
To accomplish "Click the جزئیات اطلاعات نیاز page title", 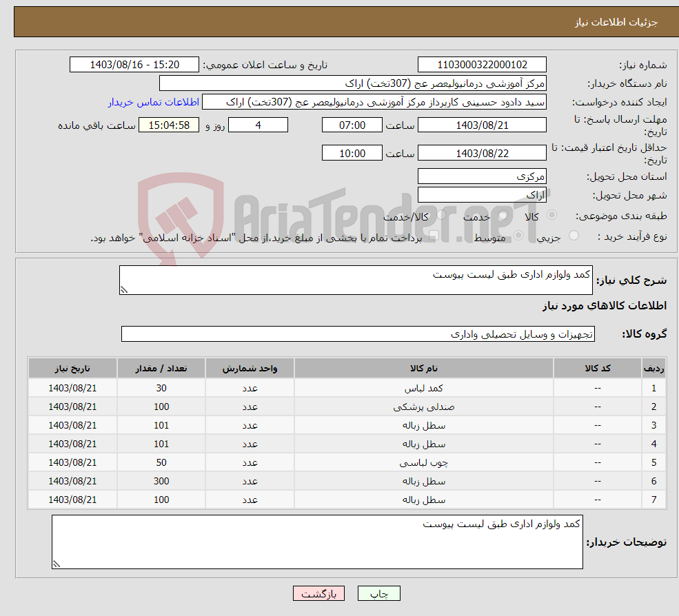I will pos(616,22).
